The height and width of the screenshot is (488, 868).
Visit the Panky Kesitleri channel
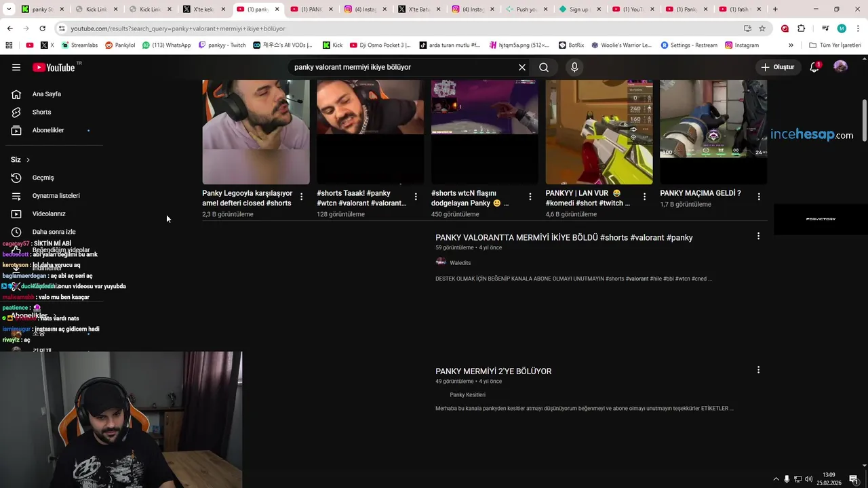[x=467, y=394]
